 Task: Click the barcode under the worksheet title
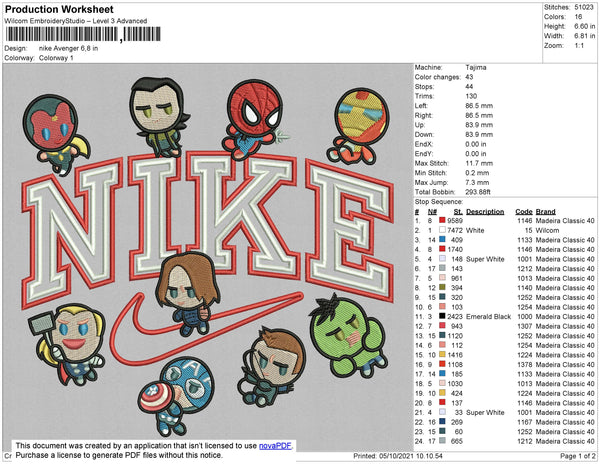click(83, 34)
